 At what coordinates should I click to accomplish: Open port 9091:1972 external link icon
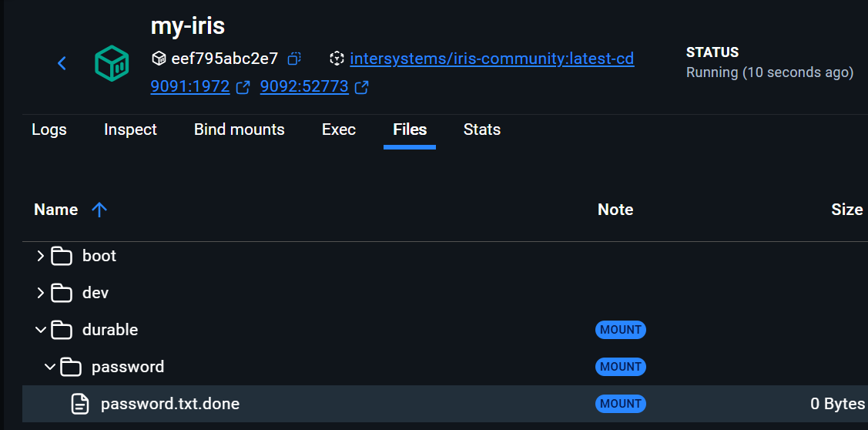[x=243, y=87]
